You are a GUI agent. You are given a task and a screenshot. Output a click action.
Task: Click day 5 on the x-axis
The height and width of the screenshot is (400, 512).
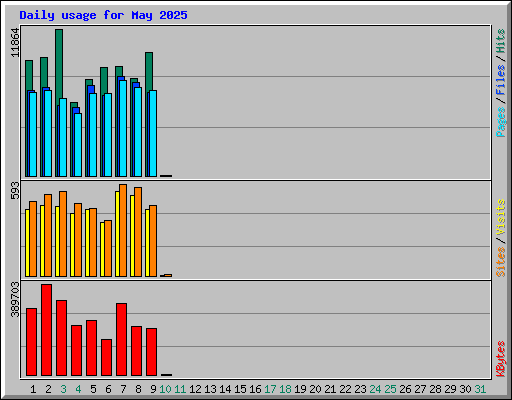(x=93, y=389)
